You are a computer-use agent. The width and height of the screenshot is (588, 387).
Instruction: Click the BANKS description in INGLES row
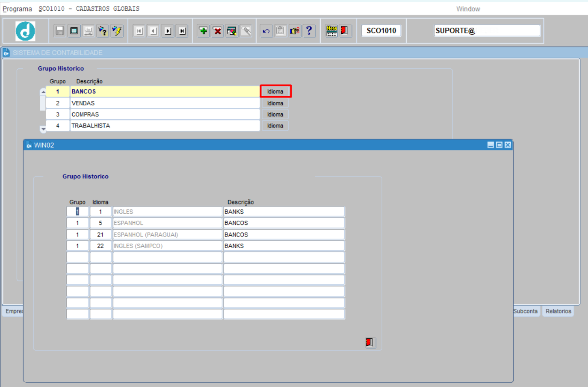tap(284, 212)
